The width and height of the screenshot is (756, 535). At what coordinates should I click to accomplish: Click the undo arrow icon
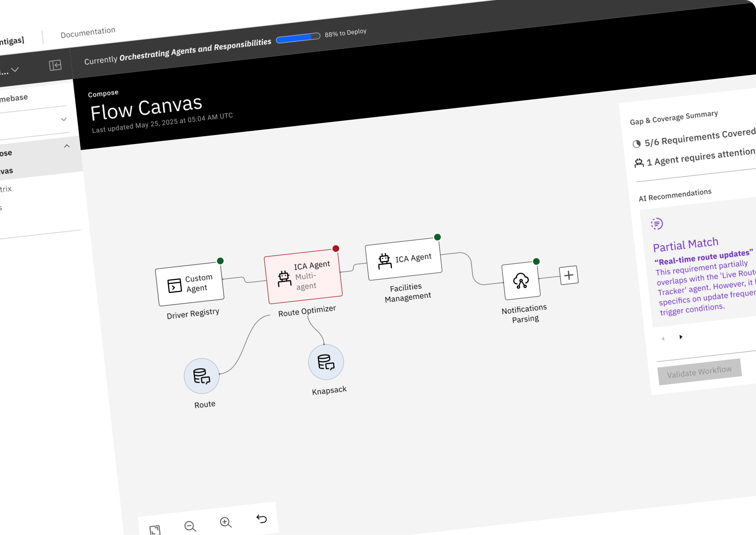[x=261, y=519]
